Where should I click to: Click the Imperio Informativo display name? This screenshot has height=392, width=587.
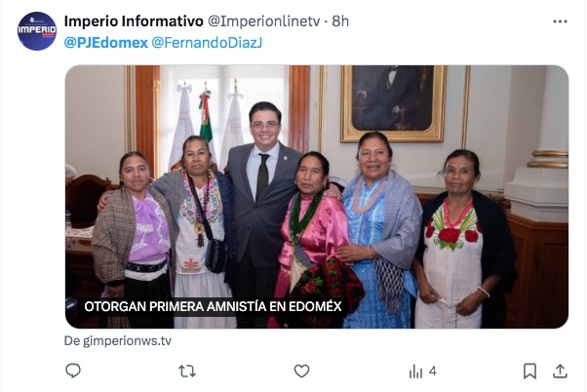point(134,21)
